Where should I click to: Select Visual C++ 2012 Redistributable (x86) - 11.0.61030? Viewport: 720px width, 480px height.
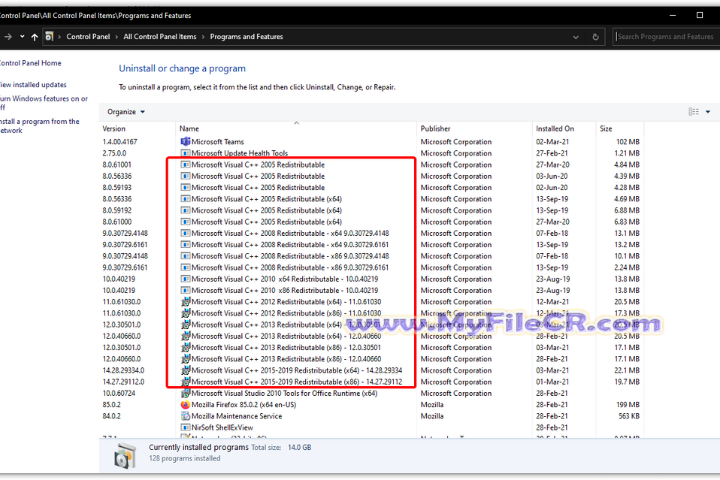click(286, 313)
